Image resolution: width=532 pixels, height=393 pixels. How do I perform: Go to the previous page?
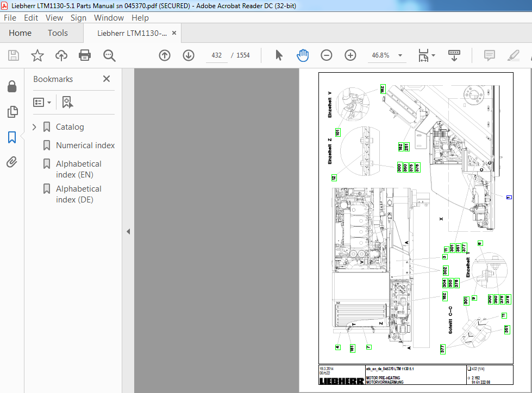(165, 55)
